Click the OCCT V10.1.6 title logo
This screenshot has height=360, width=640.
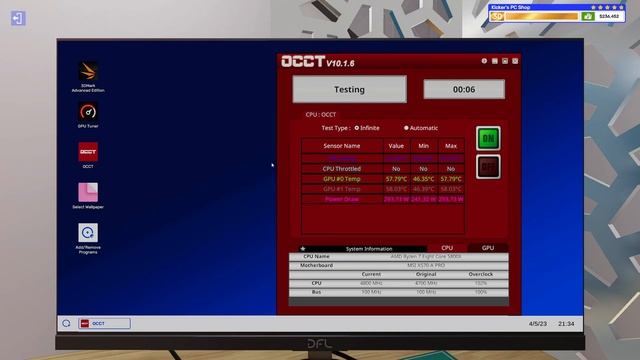318,62
